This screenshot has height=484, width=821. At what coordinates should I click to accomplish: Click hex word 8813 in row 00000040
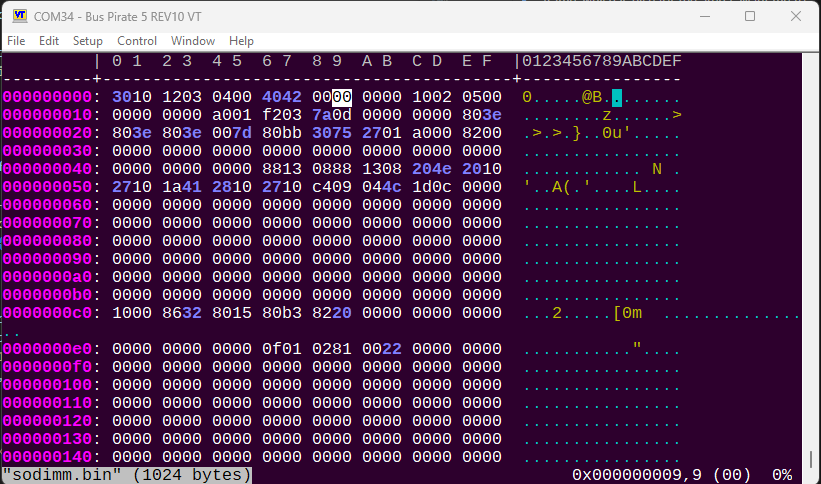[x=282, y=169]
